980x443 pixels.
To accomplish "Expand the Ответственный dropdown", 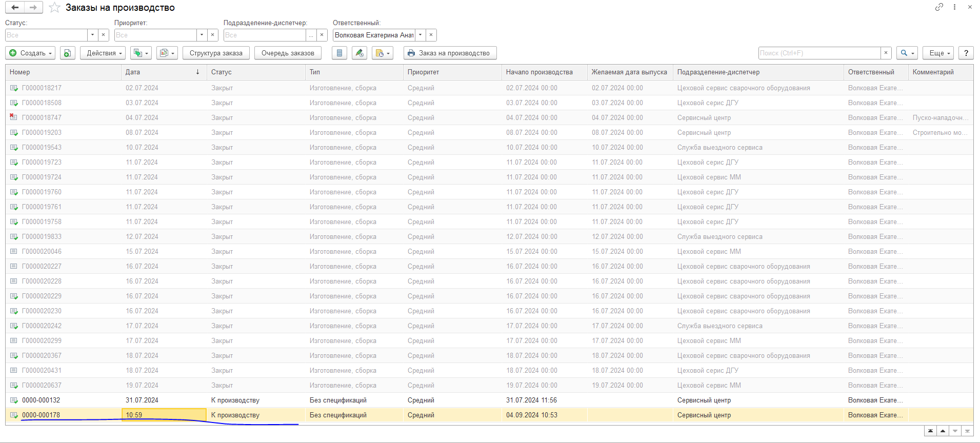I will (420, 35).
